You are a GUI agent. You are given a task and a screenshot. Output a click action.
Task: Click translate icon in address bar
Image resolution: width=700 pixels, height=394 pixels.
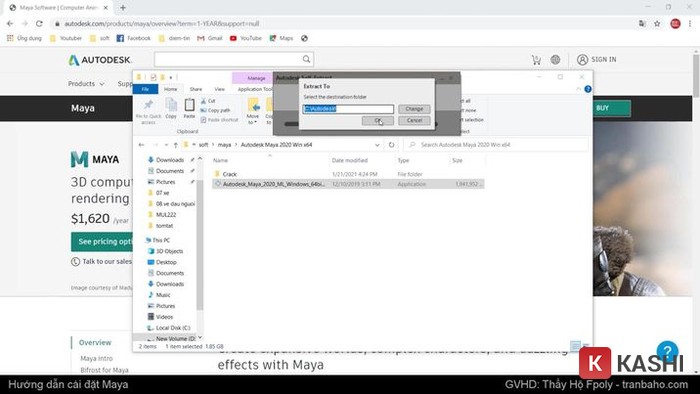point(642,24)
